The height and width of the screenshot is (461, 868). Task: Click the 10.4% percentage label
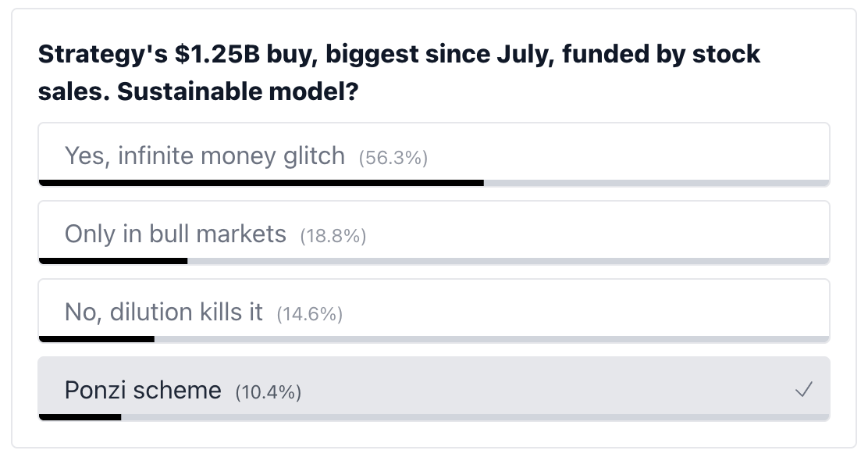click(x=268, y=391)
